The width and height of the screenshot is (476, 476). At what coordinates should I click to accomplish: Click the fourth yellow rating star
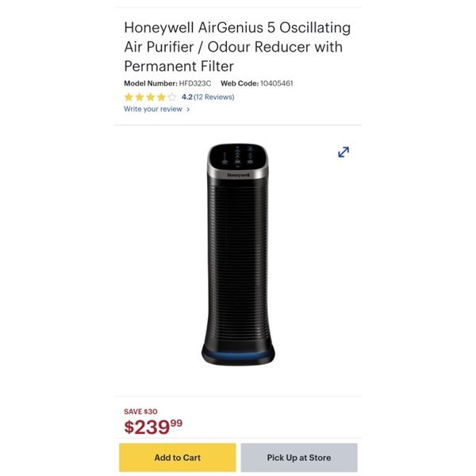pos(161,97)
